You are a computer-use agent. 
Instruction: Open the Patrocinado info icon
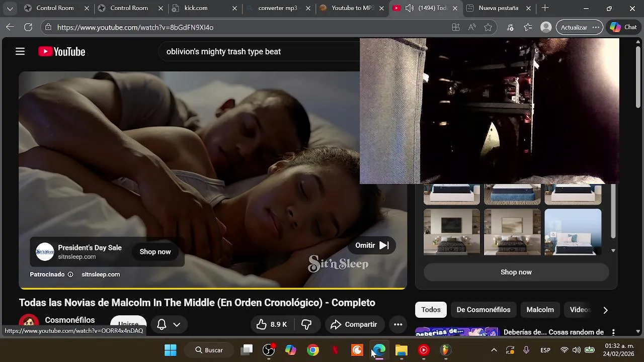click(x=70, y=275)
